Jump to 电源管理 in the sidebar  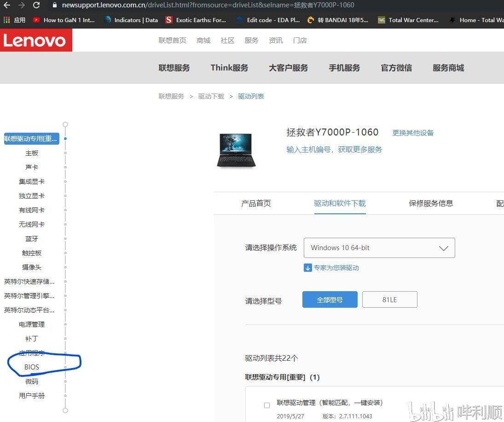[x=32, y=324]
